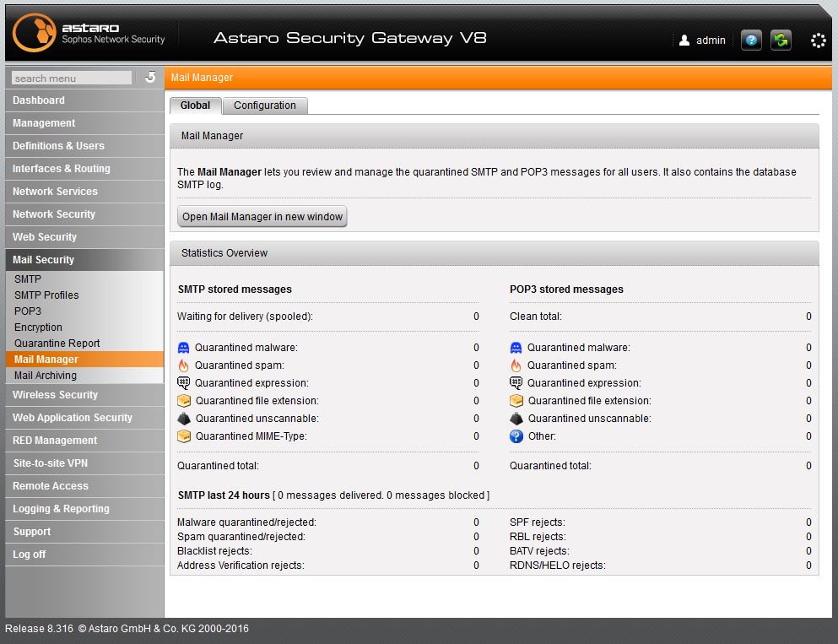Click Log off in sidebar
838x644 pixels.
pos(84,555)
